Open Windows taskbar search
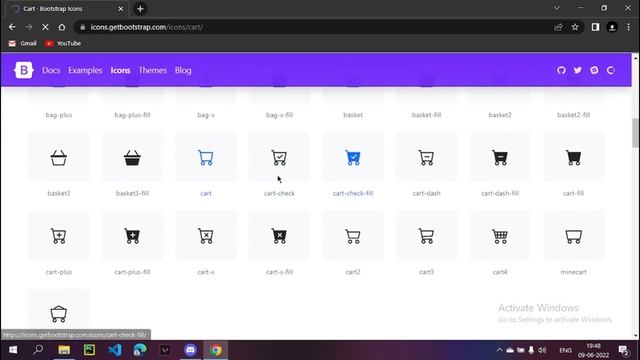 38,350
